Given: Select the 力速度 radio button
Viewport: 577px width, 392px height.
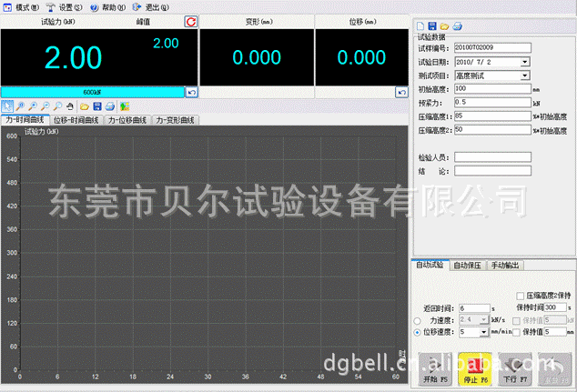Looking at the screenshot, I should pyautogui.click(x=418, y=320).
